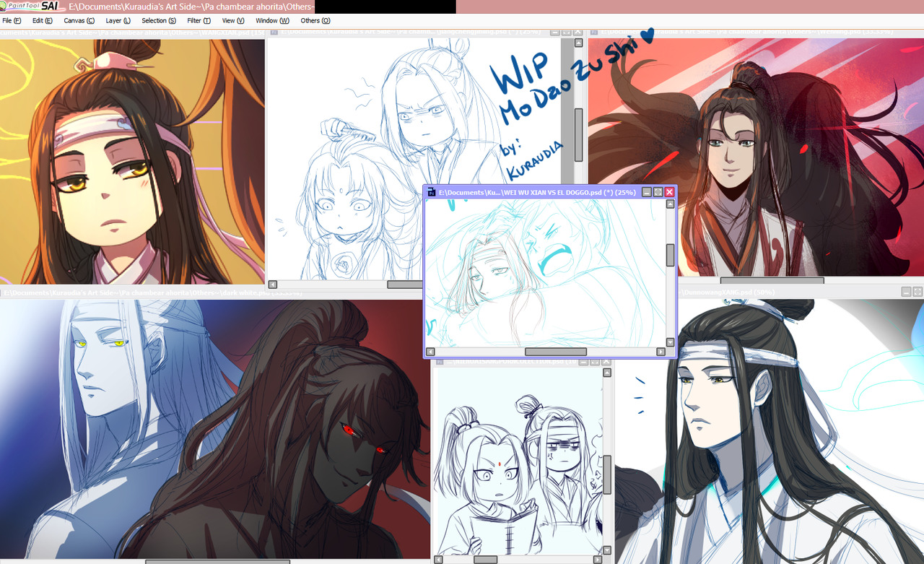Click horizontal scroll thumb in dark white.psd window
The width and height of the screenshot is (924, 564).
[218, 561]
